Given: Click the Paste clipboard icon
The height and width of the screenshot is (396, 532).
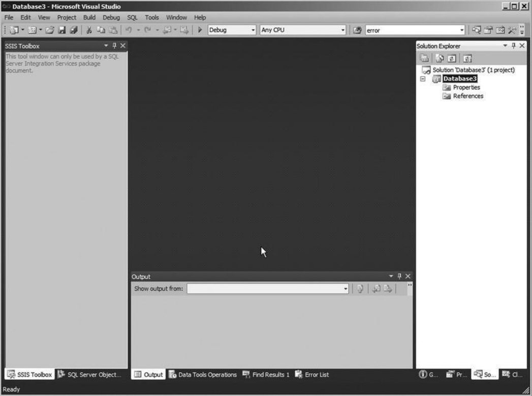Looking at the screenshot, I should [x=113, y=30].
